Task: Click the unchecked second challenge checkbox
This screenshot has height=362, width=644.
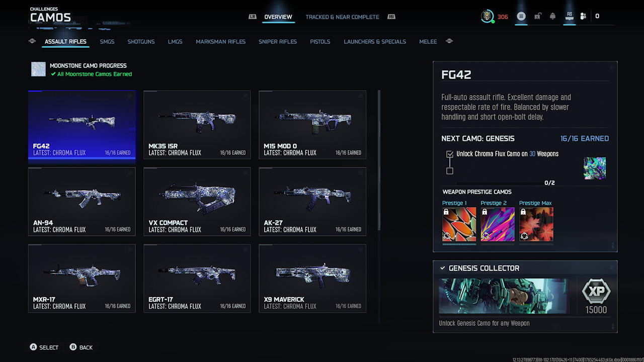Action: click(450, 171)
